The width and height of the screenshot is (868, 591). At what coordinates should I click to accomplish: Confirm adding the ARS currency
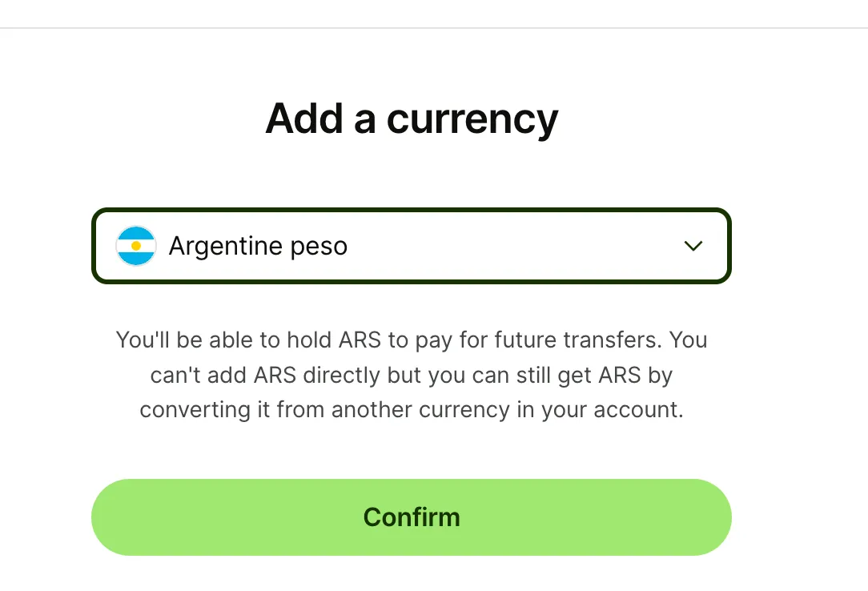411,517
